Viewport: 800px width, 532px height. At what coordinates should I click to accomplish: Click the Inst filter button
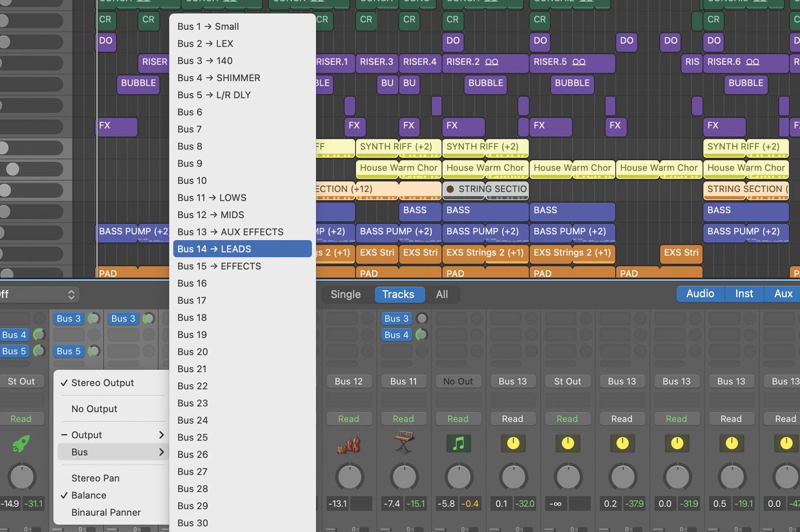(743, 293)
